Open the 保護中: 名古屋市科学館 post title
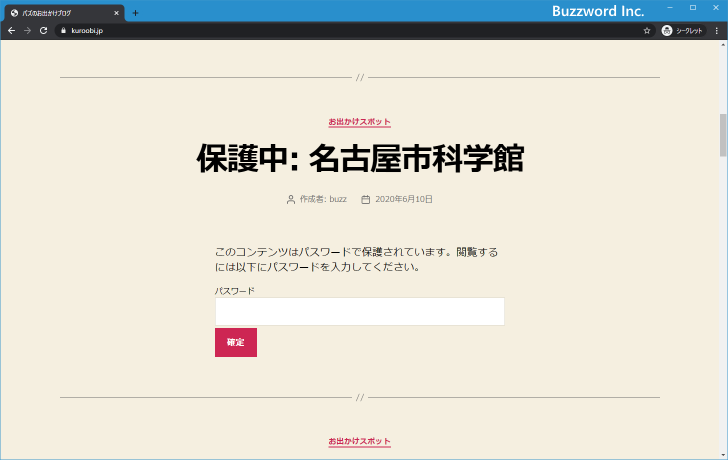This screenshot has height=460, width=728. tap(360, 159)
